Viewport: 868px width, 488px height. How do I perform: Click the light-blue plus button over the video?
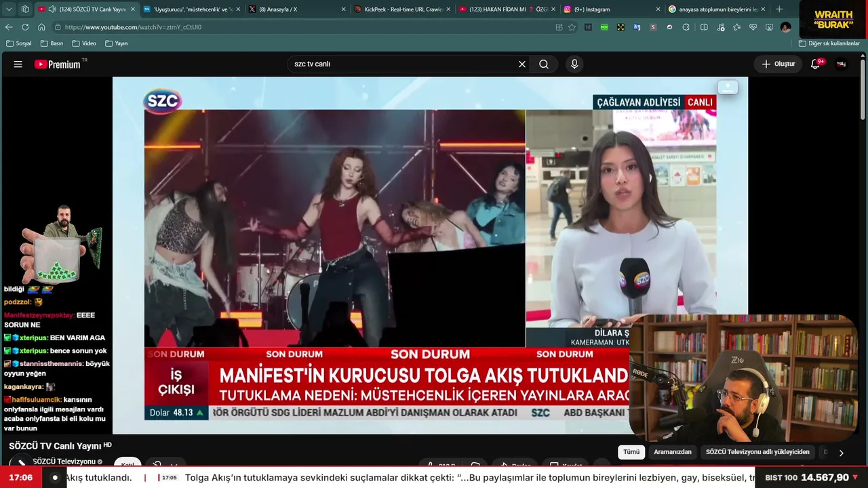pos(728,87)
